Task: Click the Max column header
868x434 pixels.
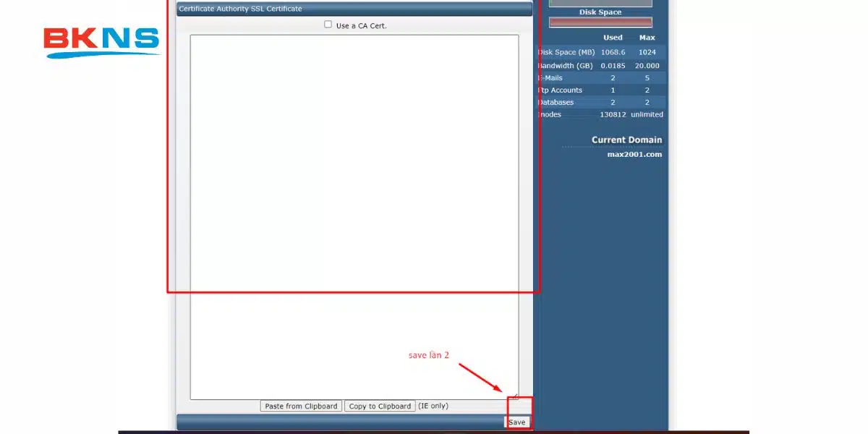Action: pos(647,38)
